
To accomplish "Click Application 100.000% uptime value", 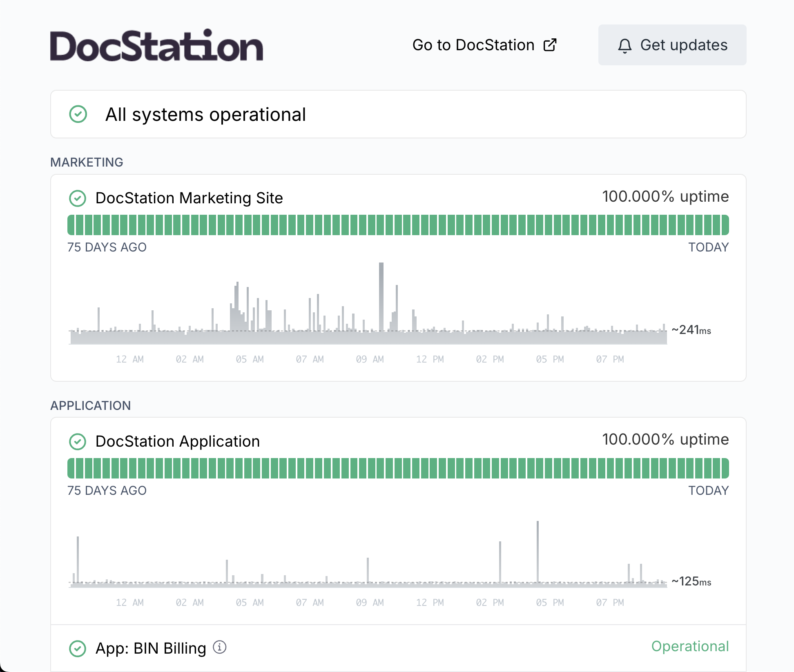I will 665,439.
